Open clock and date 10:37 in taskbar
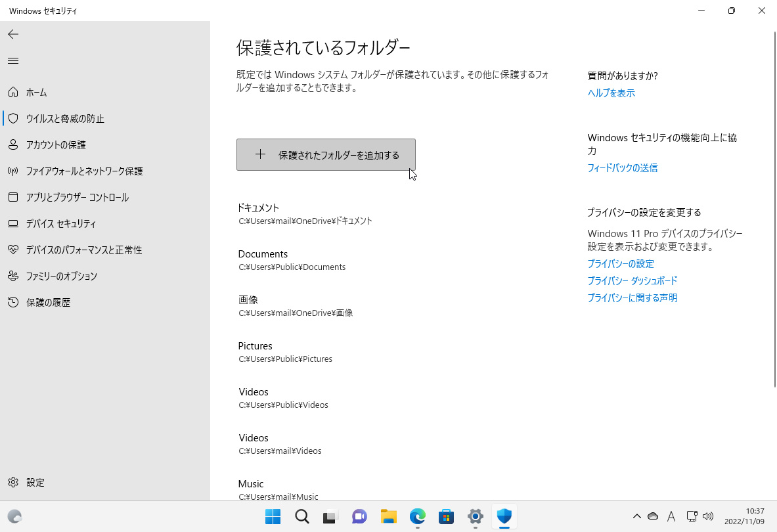This screenshot has width=777, height=532. tap(744, 516)
